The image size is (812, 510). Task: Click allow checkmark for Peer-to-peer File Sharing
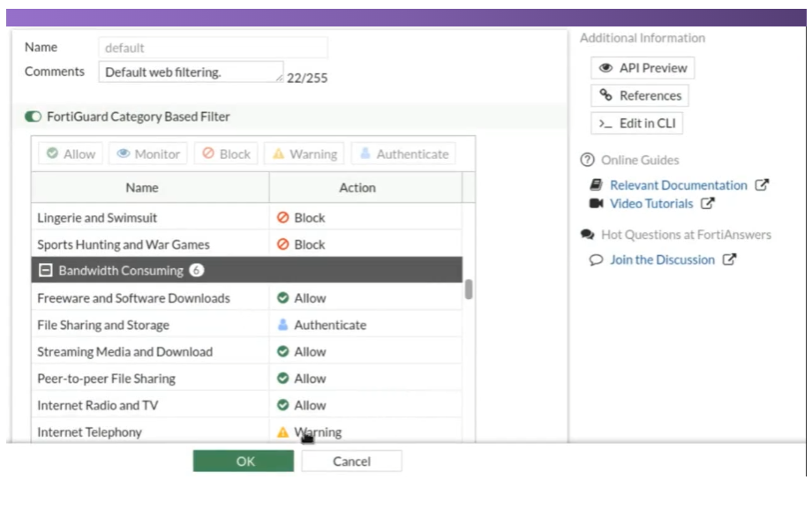(282, 378)
